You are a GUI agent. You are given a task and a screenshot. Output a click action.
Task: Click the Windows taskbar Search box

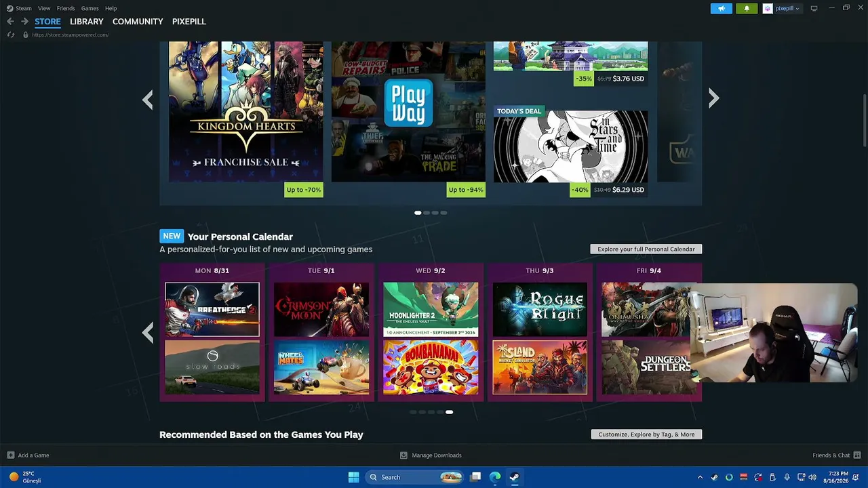[414, 477]
